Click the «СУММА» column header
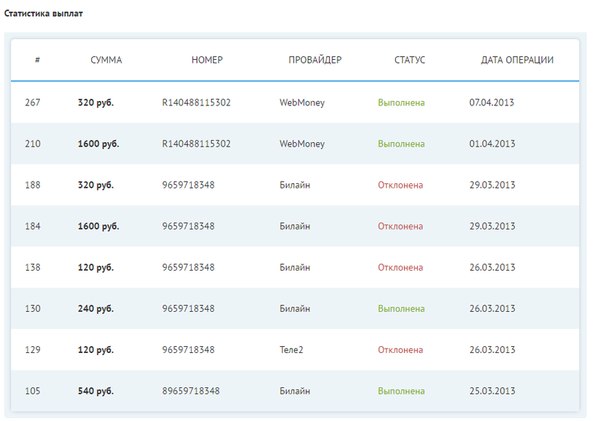Image resolution: width=604 pixels, height=421 pixels. [x=106, y=60]
